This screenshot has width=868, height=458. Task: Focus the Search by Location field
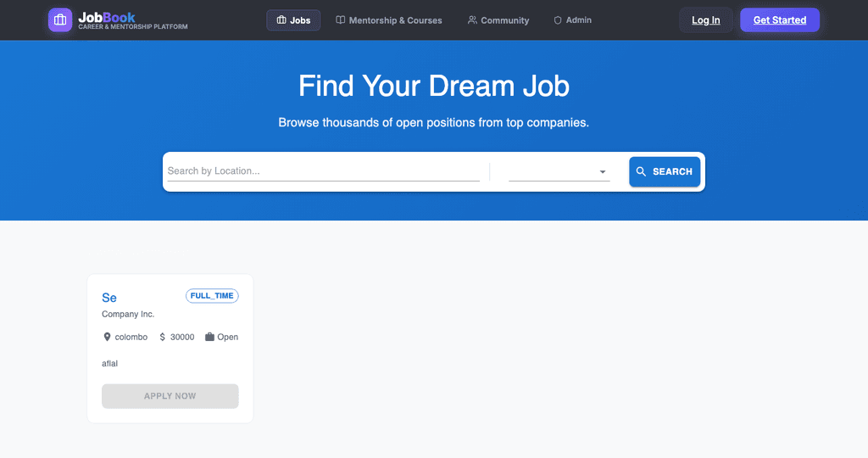pos(323,171)
